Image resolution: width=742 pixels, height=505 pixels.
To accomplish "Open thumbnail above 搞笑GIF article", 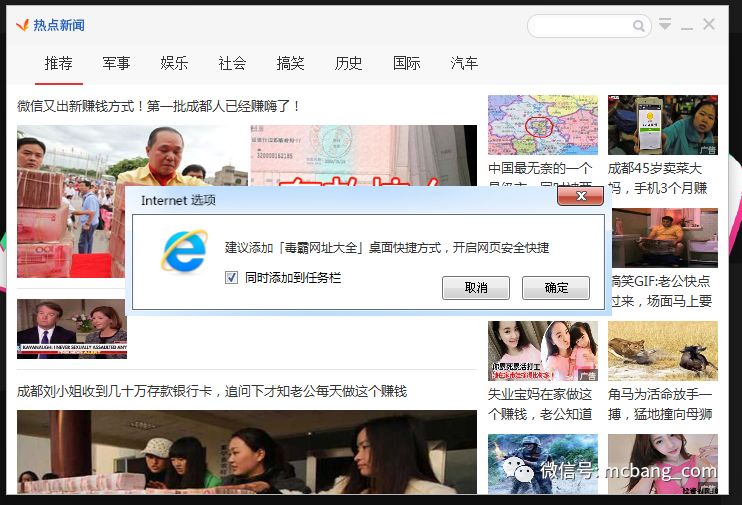I will [x=664, y=238].
